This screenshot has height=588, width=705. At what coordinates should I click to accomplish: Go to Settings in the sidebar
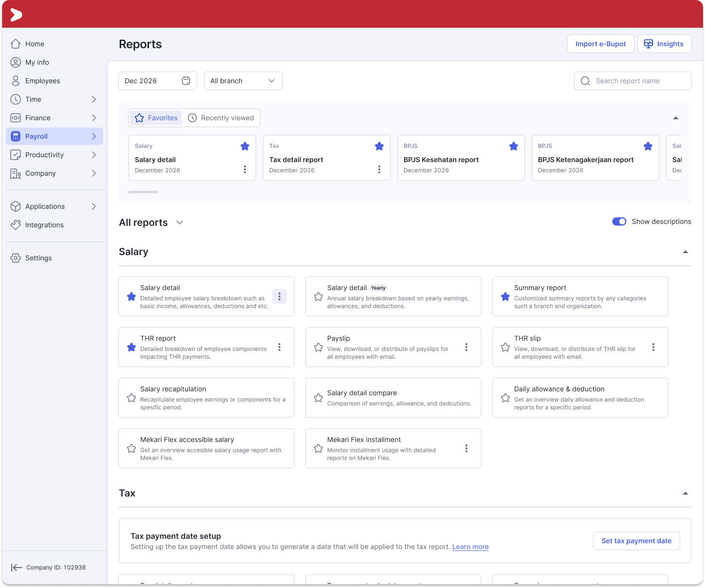click(55, 258)
